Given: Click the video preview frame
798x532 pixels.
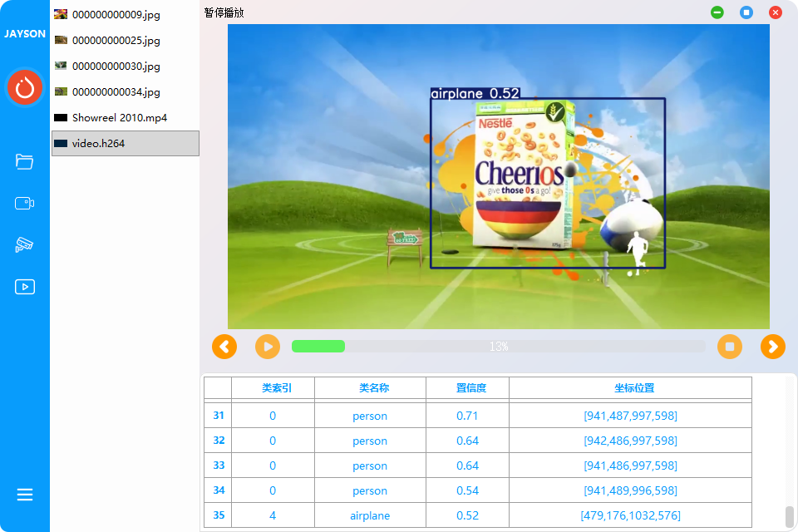Looking at the screenshot, I should (498, 176).
